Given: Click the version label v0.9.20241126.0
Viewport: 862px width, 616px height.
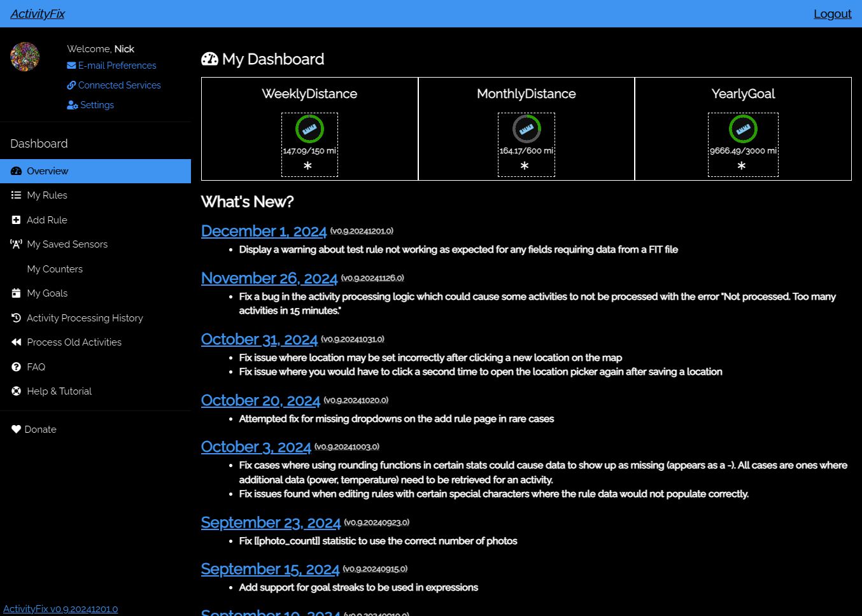Looking at the screenshot, I should coord(372,278).
